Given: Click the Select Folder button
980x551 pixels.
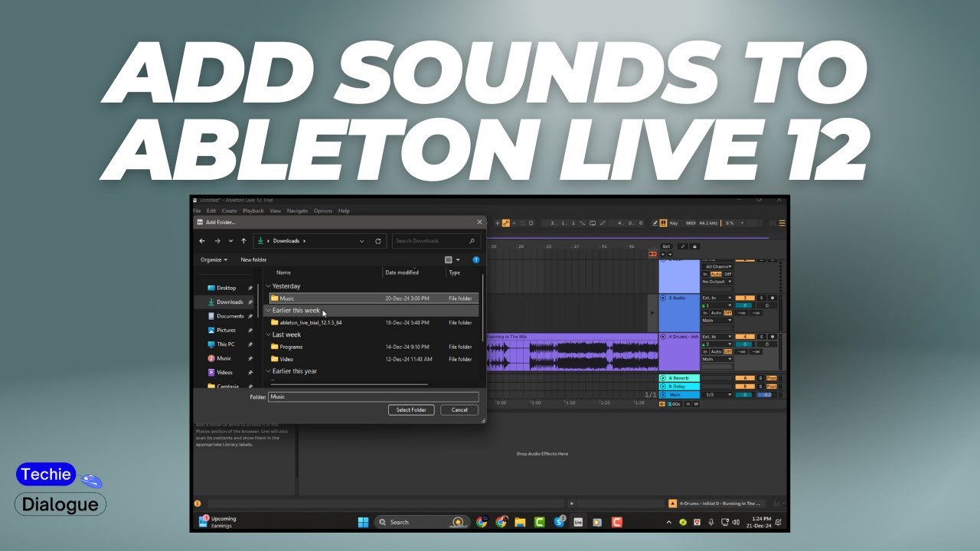Looking at the screenshot, I should [x=411, y=410].
